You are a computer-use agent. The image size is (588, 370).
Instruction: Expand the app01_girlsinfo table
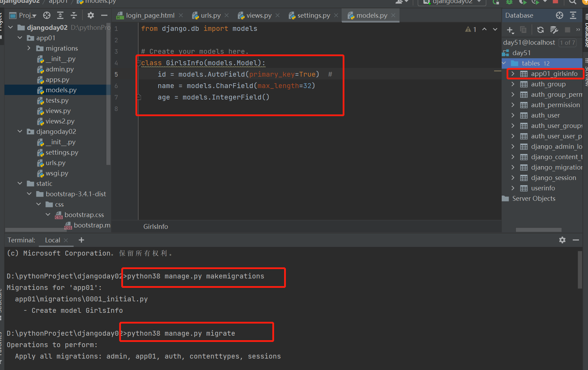513,74
